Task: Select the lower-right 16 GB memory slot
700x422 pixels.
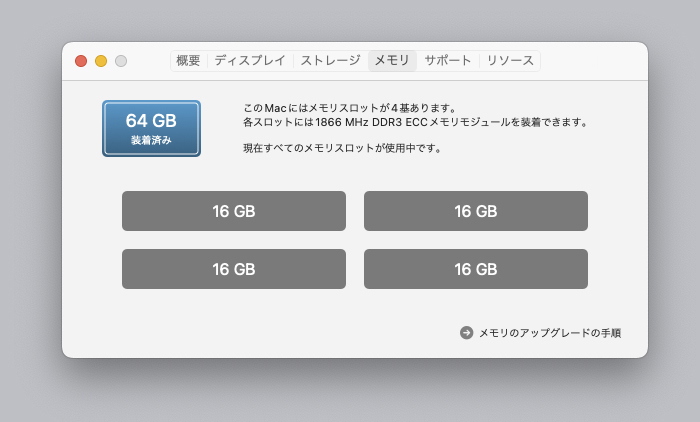Action: [476, 269]
